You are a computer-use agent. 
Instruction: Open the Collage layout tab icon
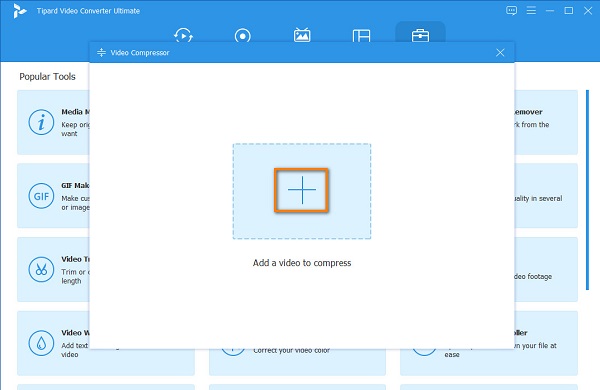(361, 36)
